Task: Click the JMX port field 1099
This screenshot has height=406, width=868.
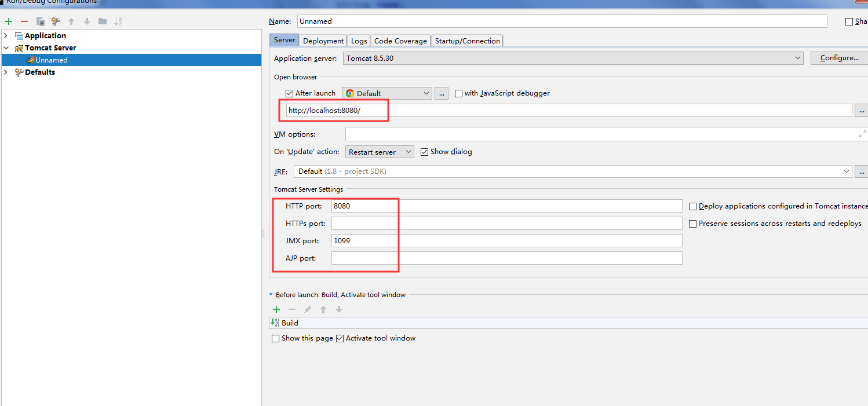Action: [x=507, y=241]
